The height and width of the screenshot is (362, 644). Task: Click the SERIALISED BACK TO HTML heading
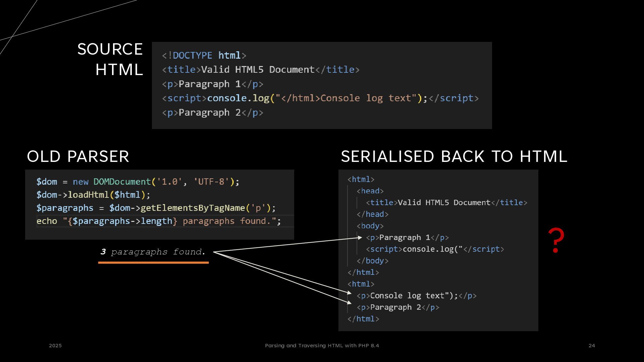[454, 157]
